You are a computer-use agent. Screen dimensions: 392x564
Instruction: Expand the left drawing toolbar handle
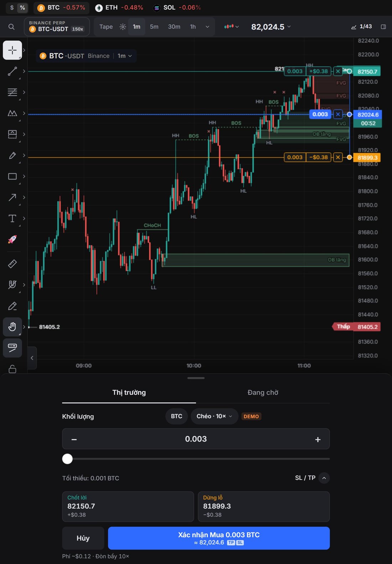tap(32, 358)
